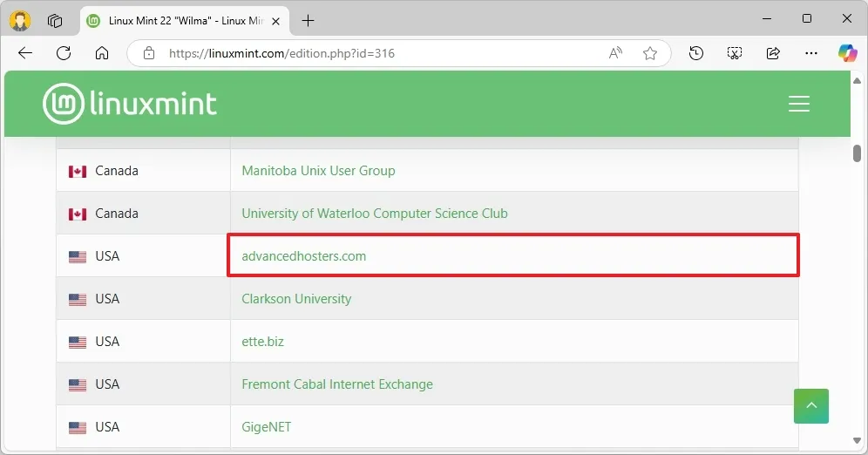Open the browser profile avatar
This screenshot has height=455, width=868.
(x=20, y=20)
